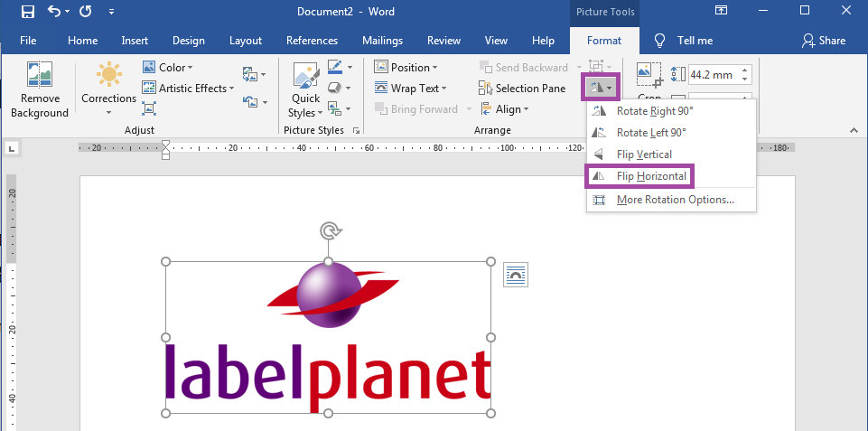Switch to the Insert tab

(135, 41)
